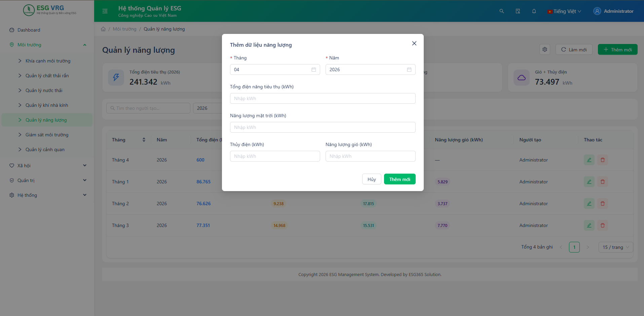Delete the Tháng 3 row

point(603,225)
